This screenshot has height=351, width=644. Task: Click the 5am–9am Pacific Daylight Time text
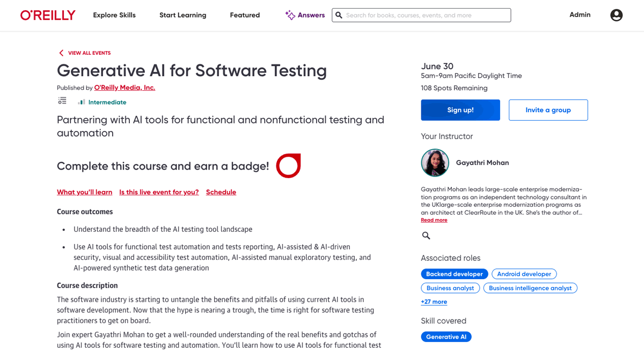tap(471, 76)
